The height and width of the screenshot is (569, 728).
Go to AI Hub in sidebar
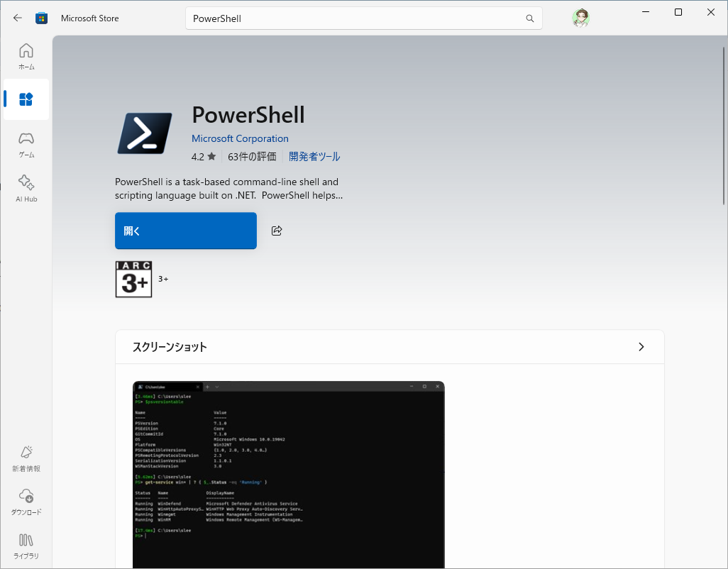pyautogui.click(x=26, y=188)
